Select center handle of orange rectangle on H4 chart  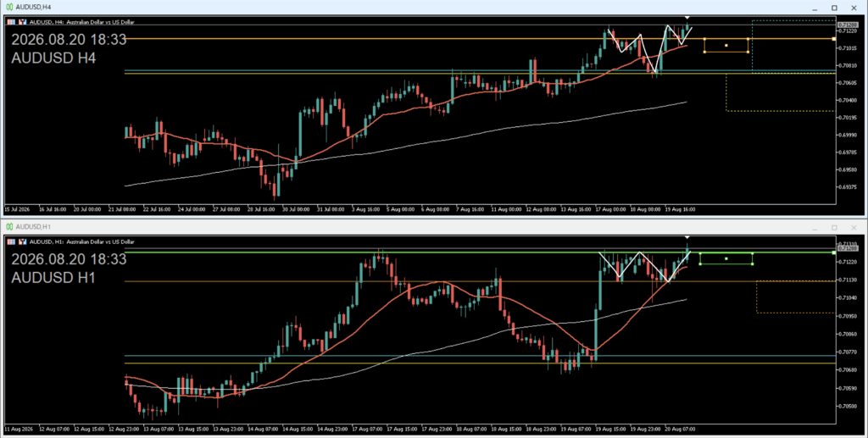[x=726, y=46]
